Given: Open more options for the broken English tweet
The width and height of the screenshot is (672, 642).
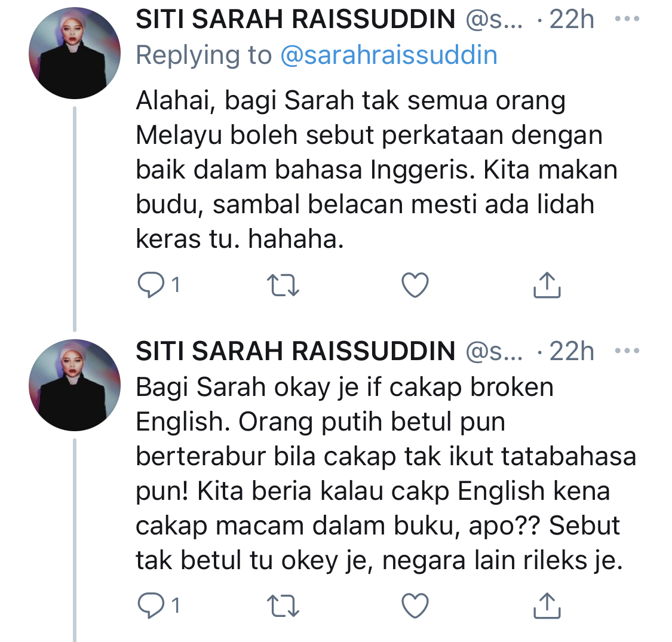Looking at the screenshot, I should 627,351.
